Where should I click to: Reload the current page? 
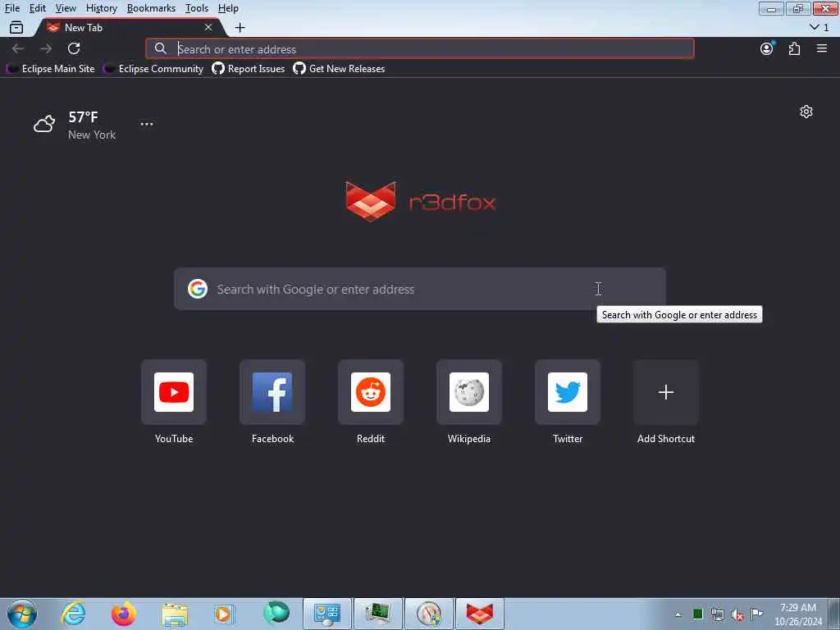click(x=74, y=48)
